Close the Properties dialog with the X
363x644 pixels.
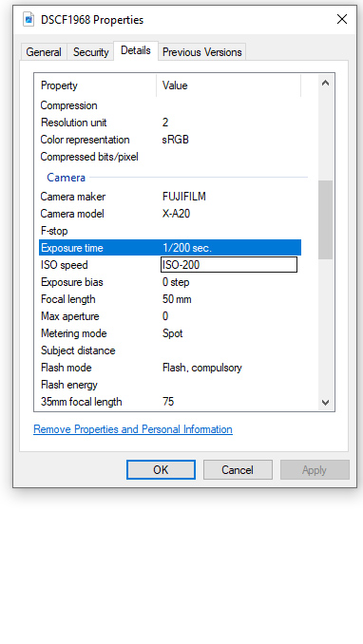(x=342, y=19)
